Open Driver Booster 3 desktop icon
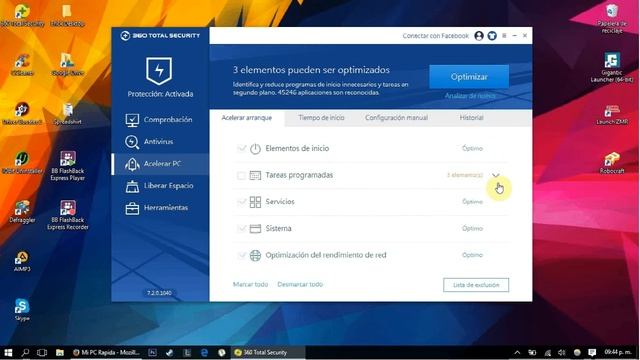The height and width of the screenshot is (360, 640). pos(22,113)
